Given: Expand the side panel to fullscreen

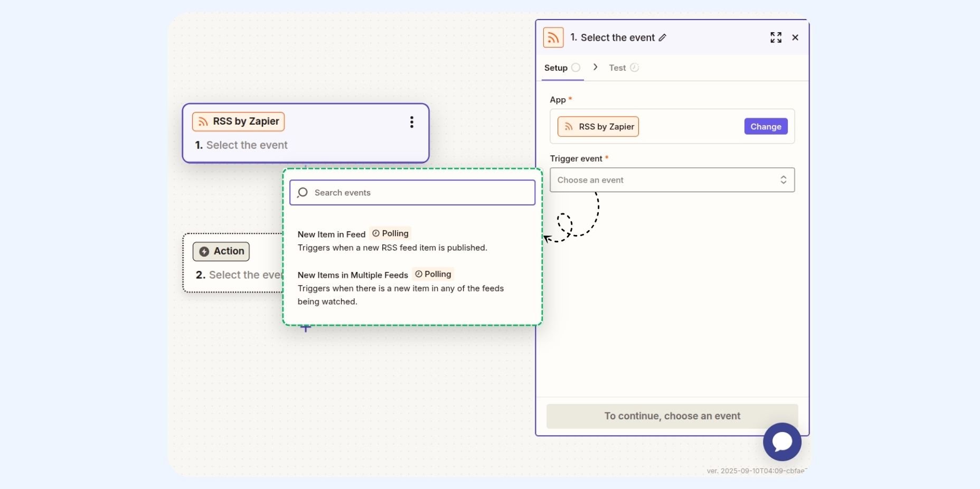Looking at the screenshot, I should (x=776, y=37).
